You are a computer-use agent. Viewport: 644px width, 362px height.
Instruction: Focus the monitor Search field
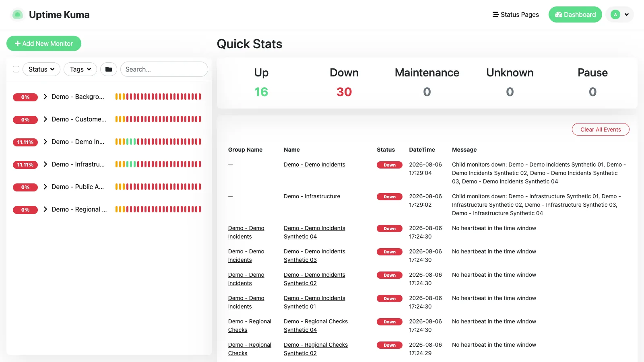tap(164, 69)
